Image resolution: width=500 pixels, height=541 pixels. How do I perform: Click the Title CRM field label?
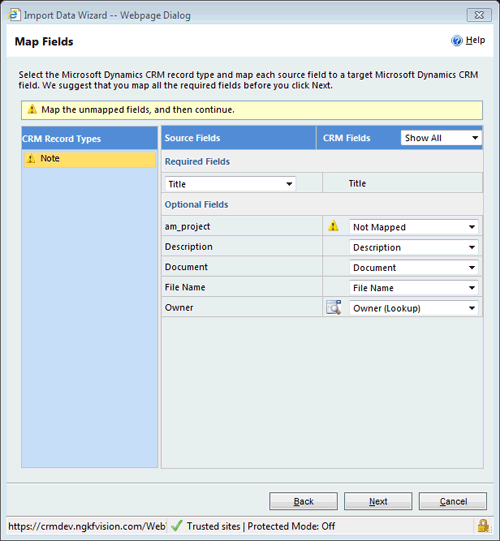tap(357, 184)
